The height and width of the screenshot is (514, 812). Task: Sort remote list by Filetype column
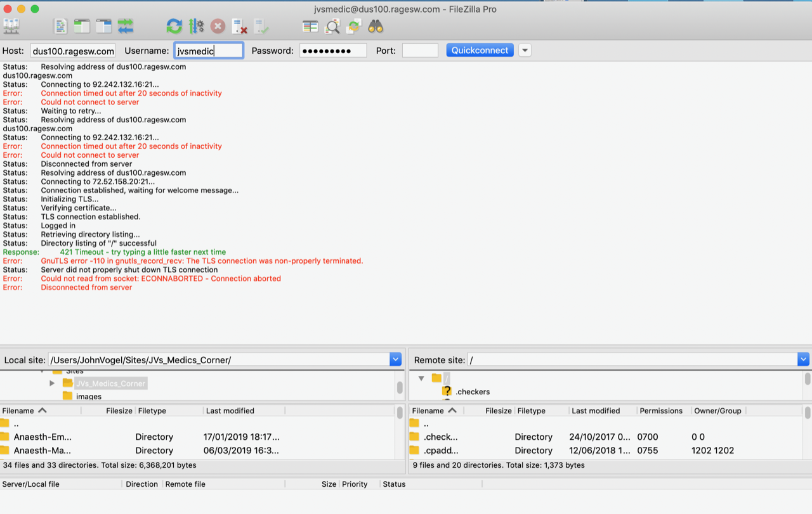point(541,411)
